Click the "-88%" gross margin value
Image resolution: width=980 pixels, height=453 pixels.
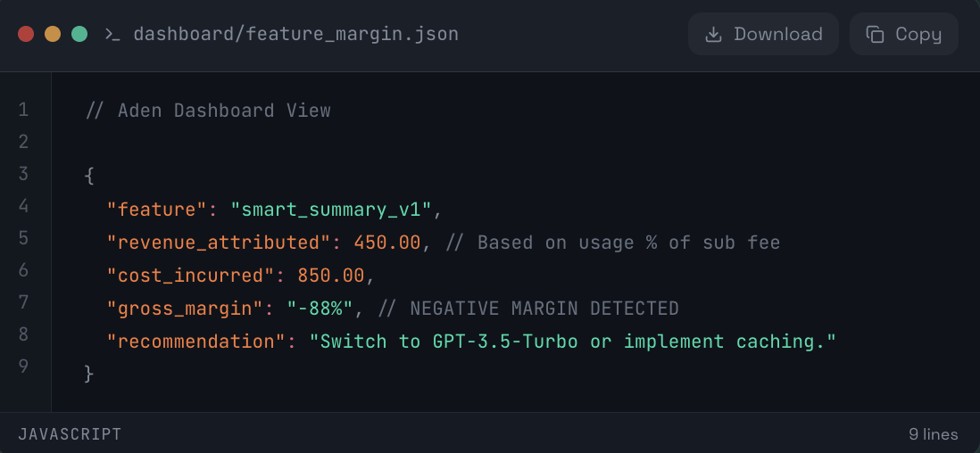[320, 309]
